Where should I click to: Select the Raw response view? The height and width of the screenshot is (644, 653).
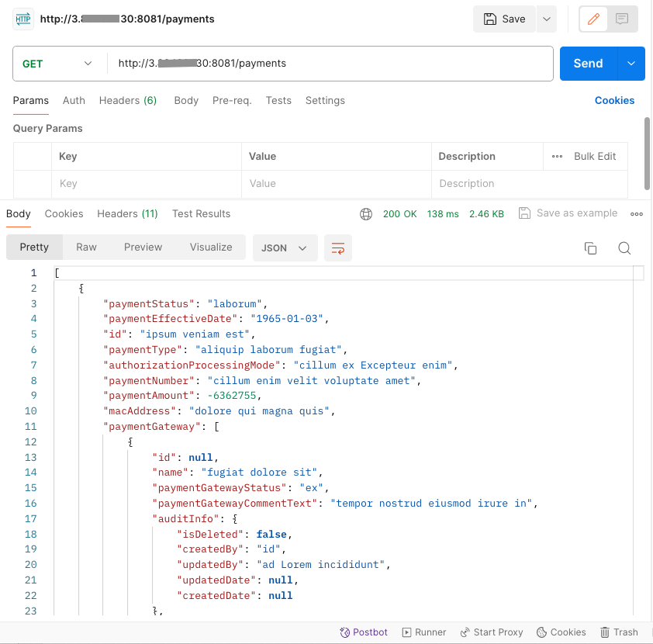tap(86, 248)
